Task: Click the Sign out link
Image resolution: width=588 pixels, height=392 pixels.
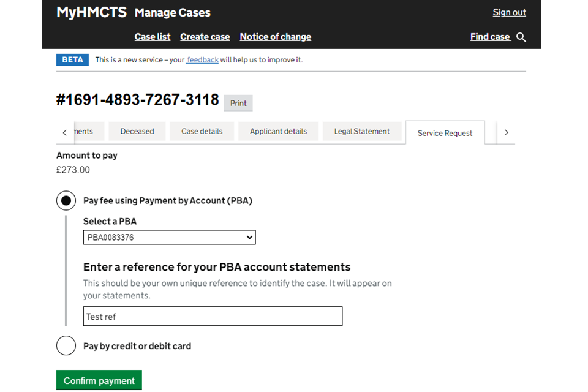Action: [509, 12]
